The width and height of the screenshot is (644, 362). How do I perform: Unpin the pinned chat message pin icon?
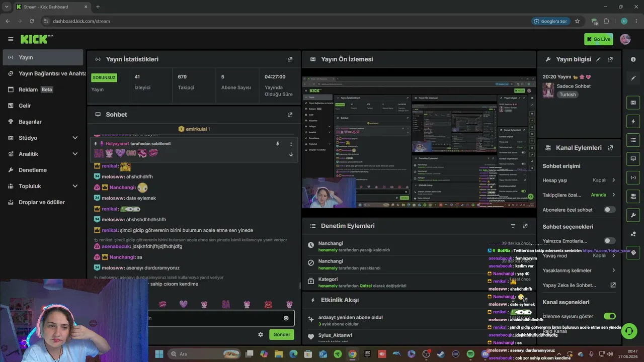[x=277, y=144]
